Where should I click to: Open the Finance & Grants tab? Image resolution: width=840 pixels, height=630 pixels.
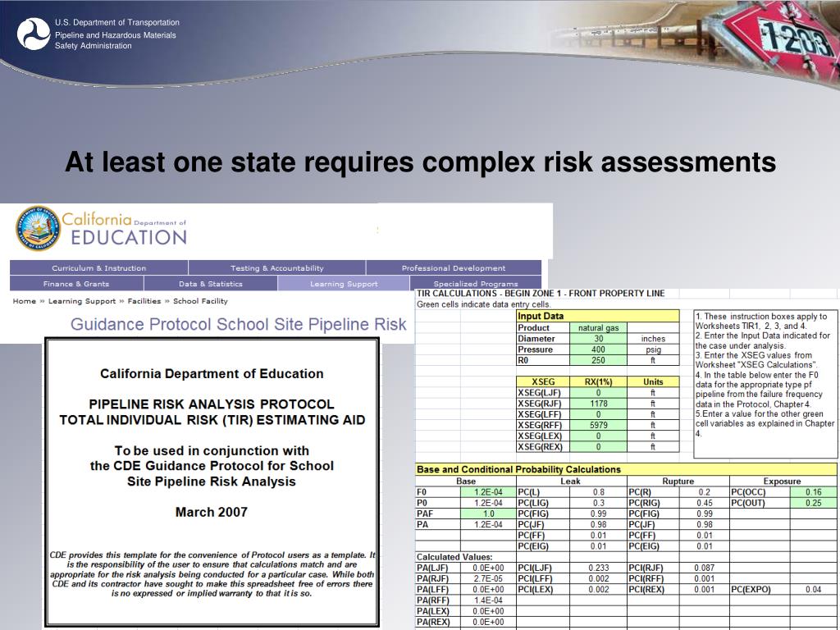pos(76,283)
